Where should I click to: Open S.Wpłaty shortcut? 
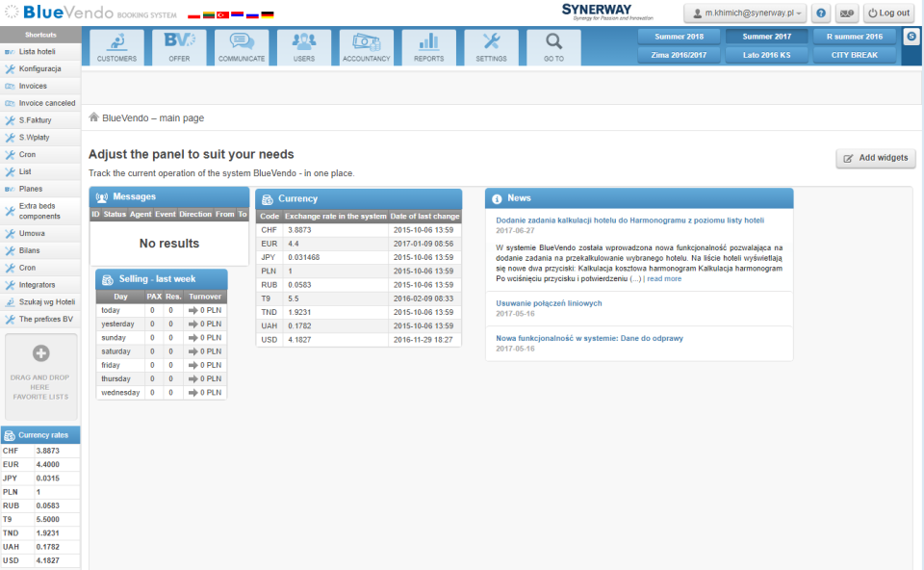40,138
